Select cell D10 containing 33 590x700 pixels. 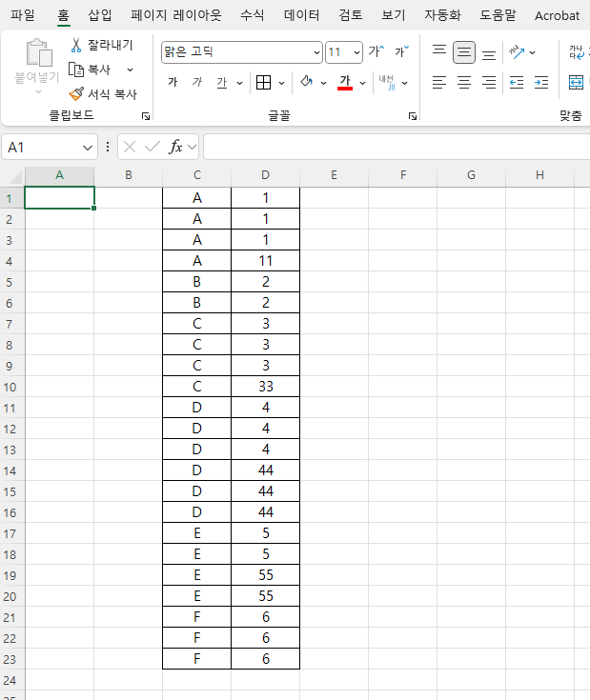[x=265, y=387]
